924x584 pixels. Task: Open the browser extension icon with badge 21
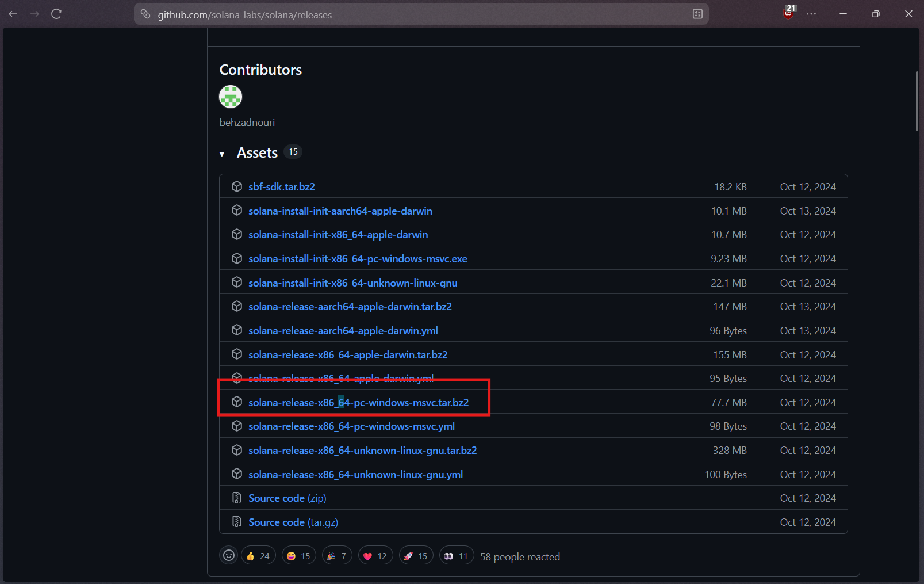pos(788,14)
